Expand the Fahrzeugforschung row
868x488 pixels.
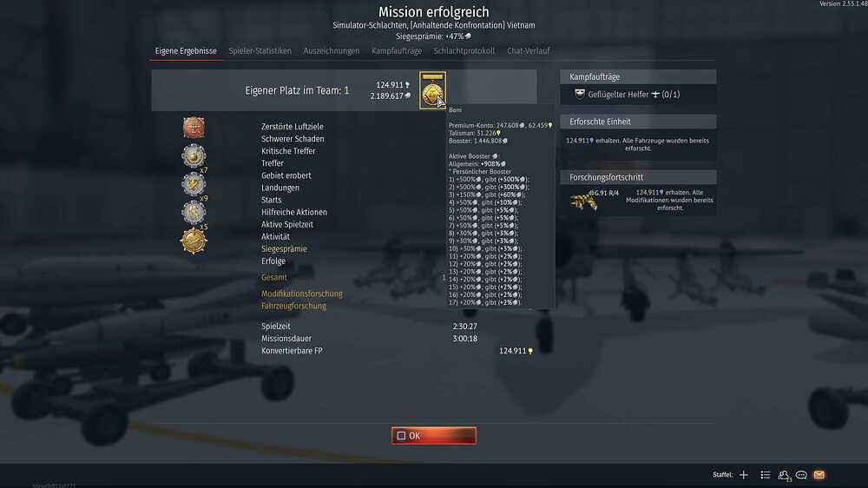click(293, 306)
